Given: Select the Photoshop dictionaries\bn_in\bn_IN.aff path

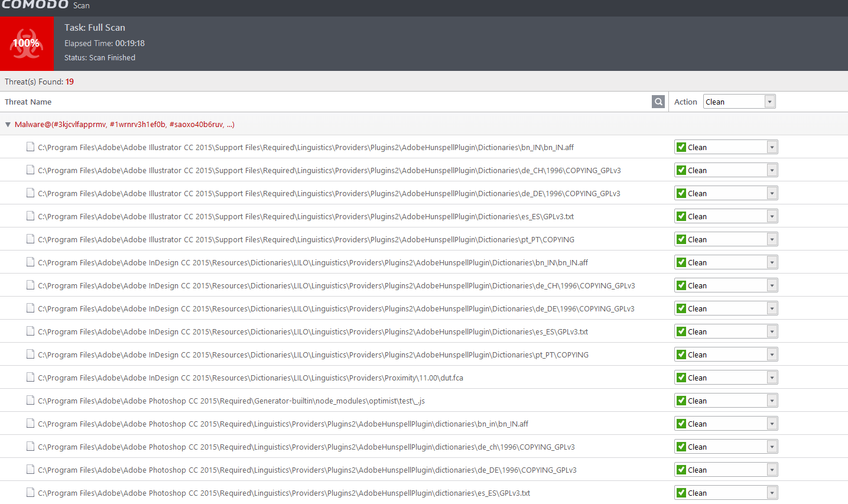Looking at the screenshot, I should pos(283,424).
